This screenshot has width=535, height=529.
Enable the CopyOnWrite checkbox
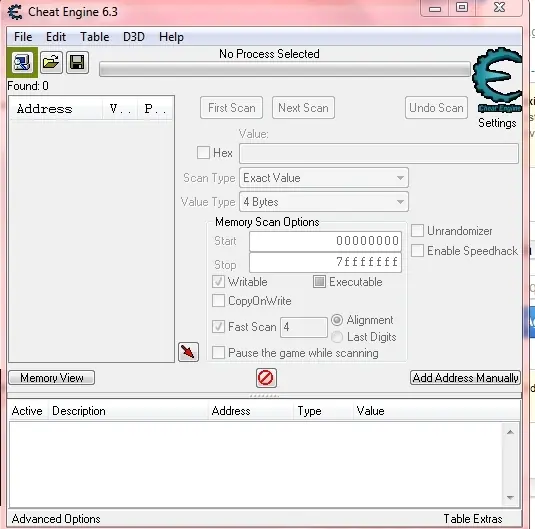coord(218,301)
